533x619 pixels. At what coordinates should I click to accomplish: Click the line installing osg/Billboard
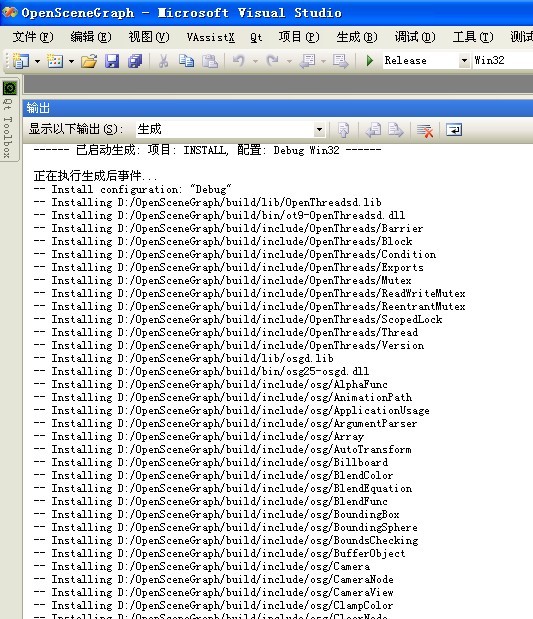point(210,462)
